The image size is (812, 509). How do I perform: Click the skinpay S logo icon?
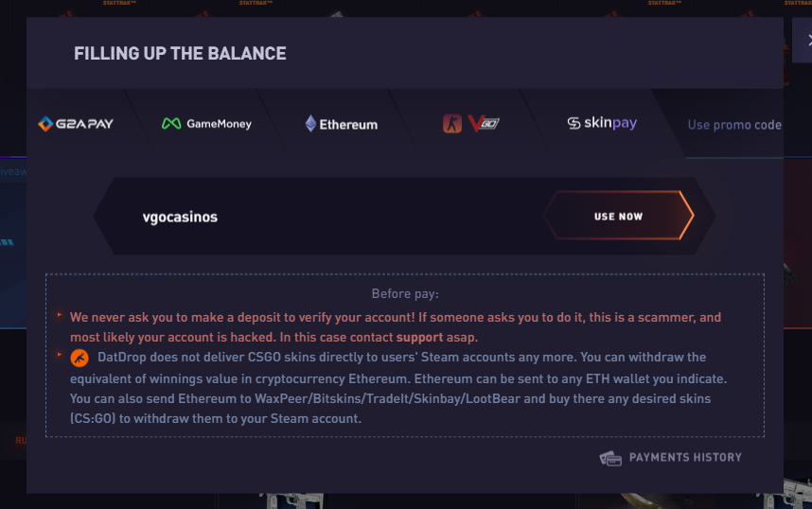574,123
